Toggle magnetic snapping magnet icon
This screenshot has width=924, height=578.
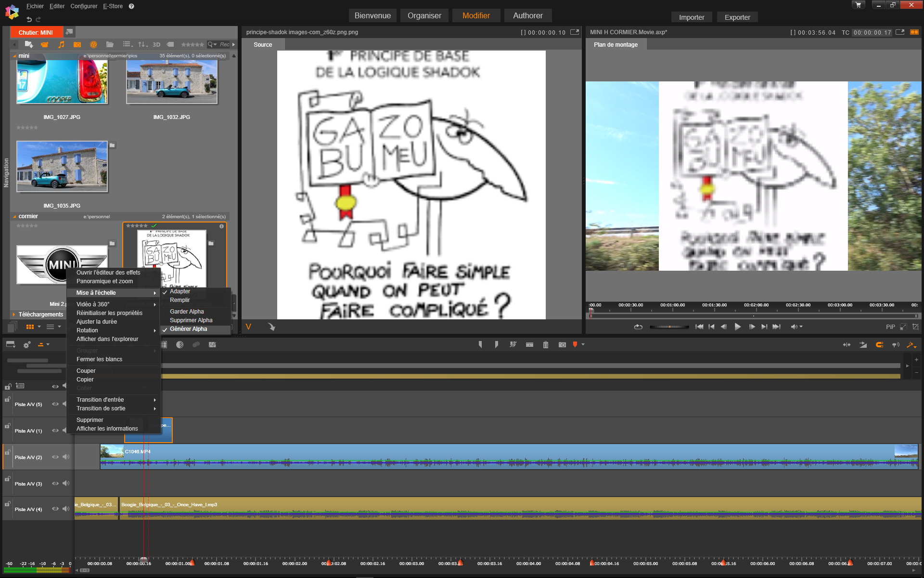click(879, 345)
